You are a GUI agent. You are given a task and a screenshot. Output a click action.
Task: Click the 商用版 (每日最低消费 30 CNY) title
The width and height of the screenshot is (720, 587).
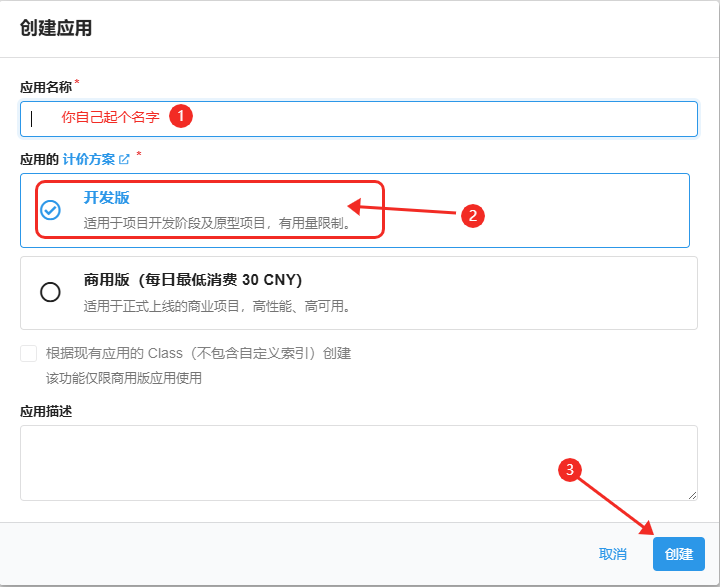(192, 280)
